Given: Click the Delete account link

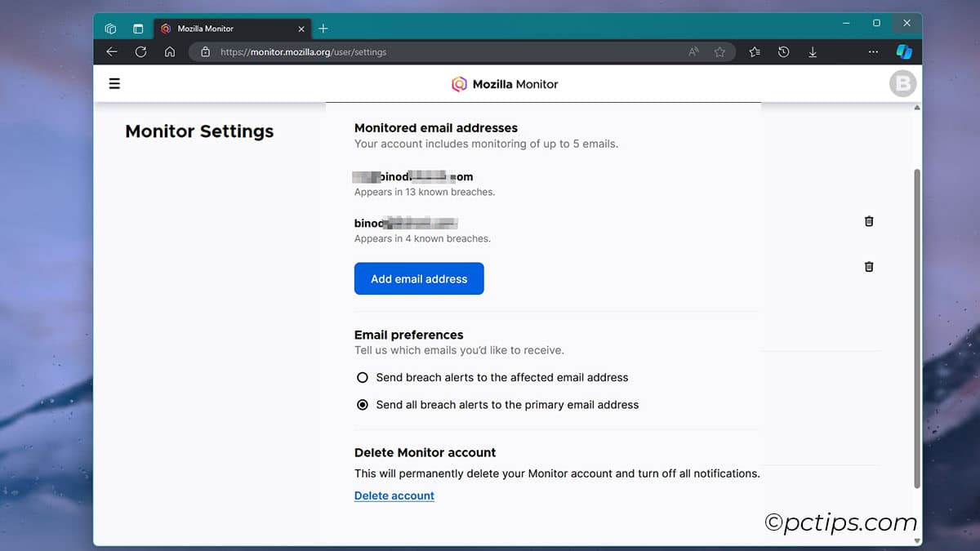Looking at the screenshot, I should pyautogui.click(x=394, y=495).
